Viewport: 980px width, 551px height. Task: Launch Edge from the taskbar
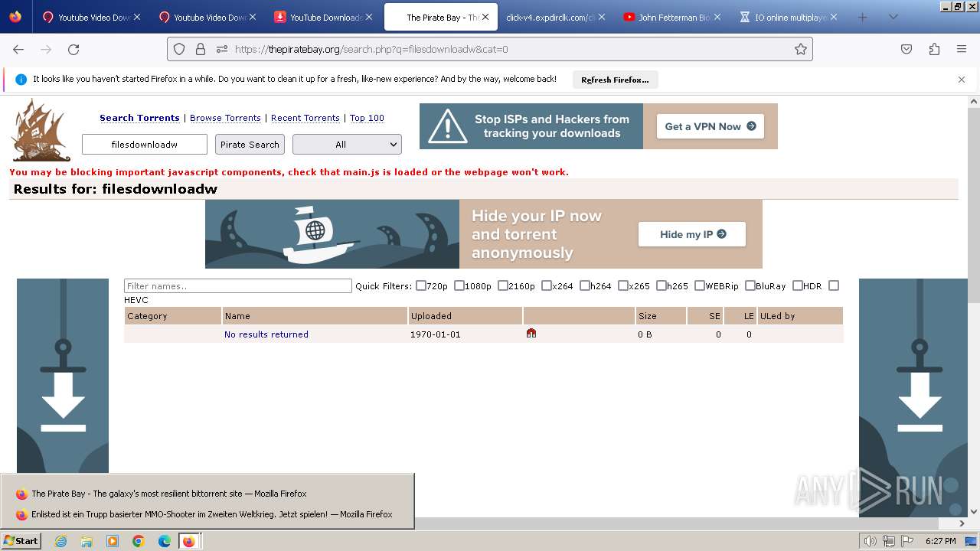(165, 541)
